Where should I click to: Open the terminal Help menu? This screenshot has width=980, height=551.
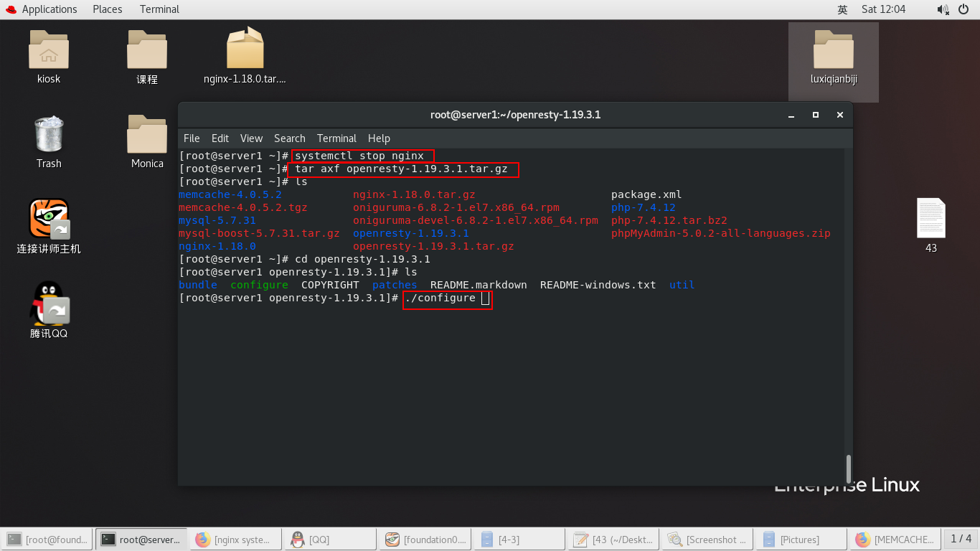tap(379, 138)
